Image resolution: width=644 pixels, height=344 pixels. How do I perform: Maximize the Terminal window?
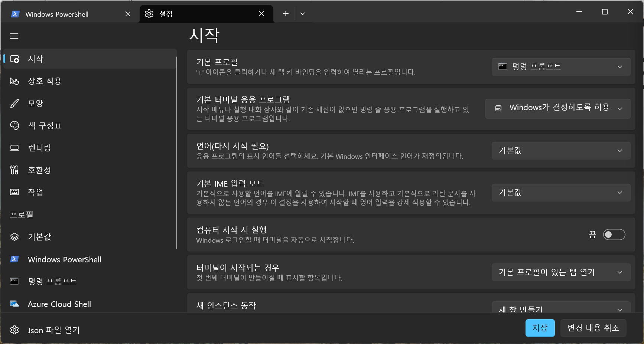pyautogui.click(x=605, y=12)
